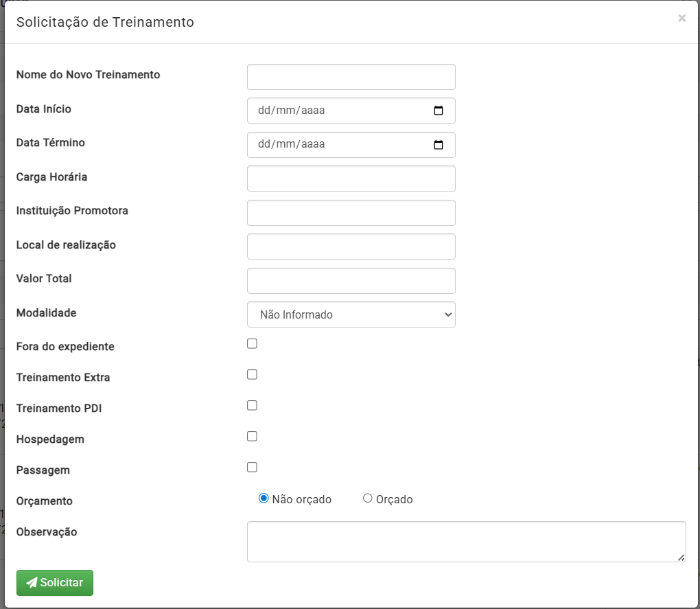
Task: Check the Fora do expediente box
Action: tap(252, 343)
